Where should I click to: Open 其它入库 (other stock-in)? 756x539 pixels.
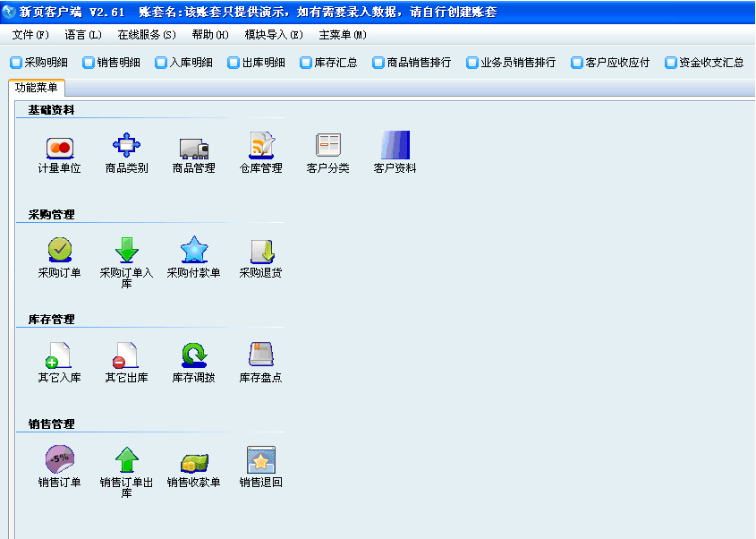58,358
